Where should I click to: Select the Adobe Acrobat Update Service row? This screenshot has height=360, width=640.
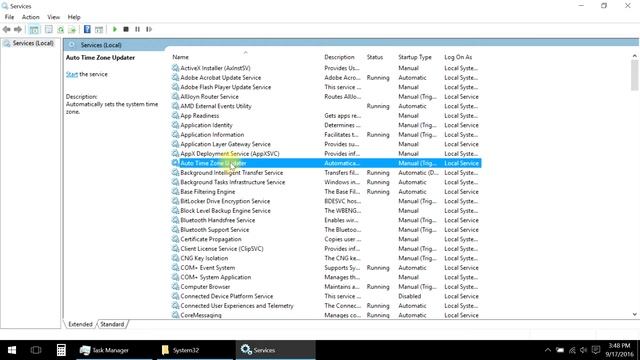coord(326,78)
